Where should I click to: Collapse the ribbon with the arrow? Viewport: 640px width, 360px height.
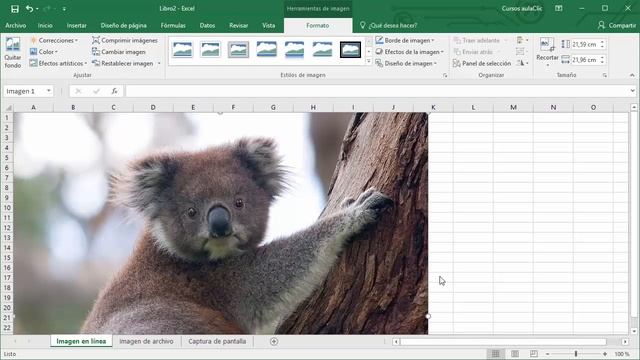[x=632, y=75]
